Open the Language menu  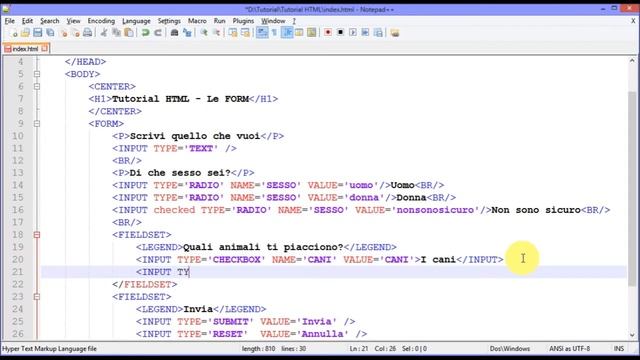click(x=136, y=21)
